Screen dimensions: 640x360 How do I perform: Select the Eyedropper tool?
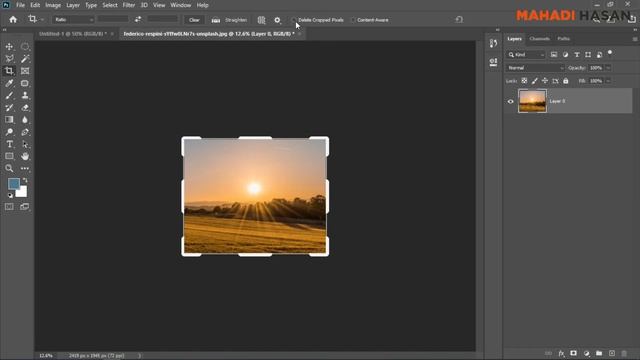point(9,83)
